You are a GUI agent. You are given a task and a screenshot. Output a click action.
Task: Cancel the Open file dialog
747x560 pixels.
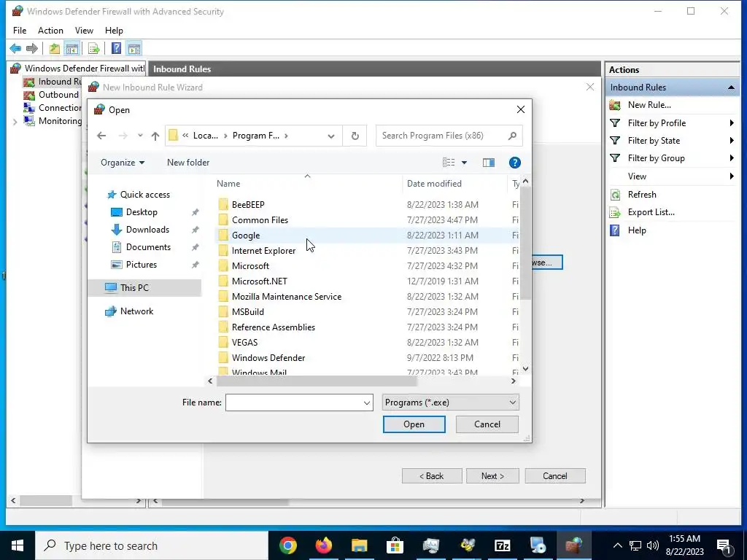click(487, 424)
